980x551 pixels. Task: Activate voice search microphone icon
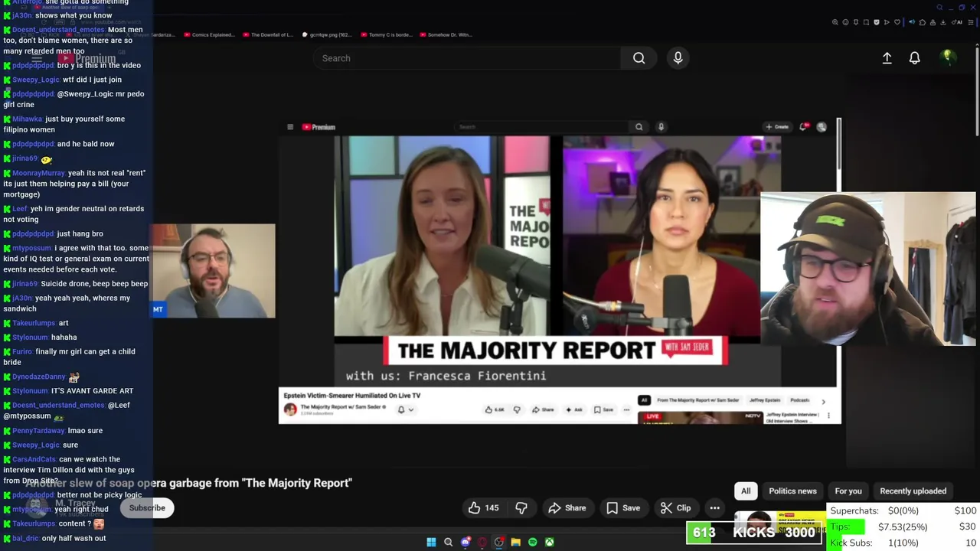[678, 58]
